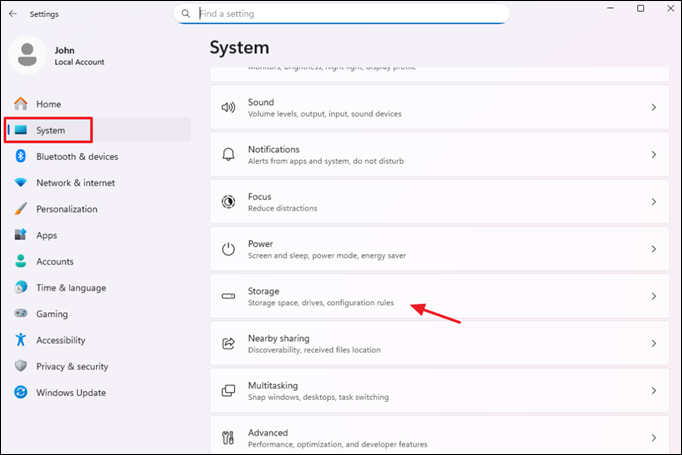682x455 pixels.
Task: Click the search magnifier icon
Action: coord(186,13)
